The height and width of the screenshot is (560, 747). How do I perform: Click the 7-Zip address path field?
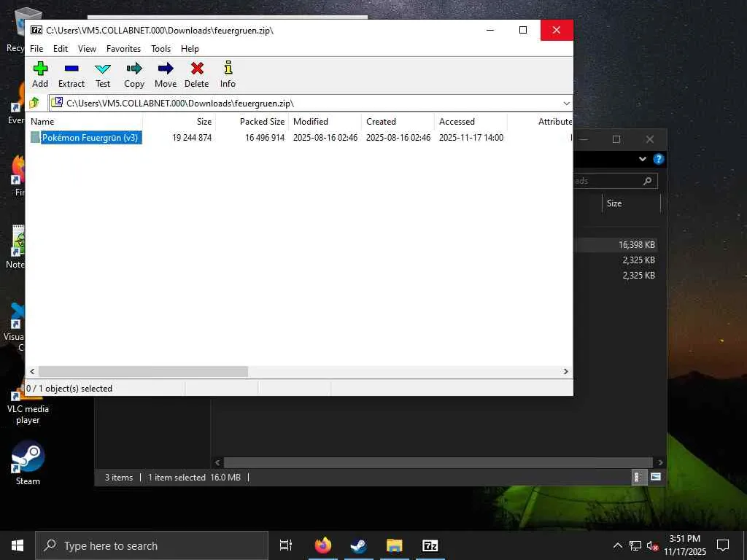pyautogui.click(x=305, y=104)
